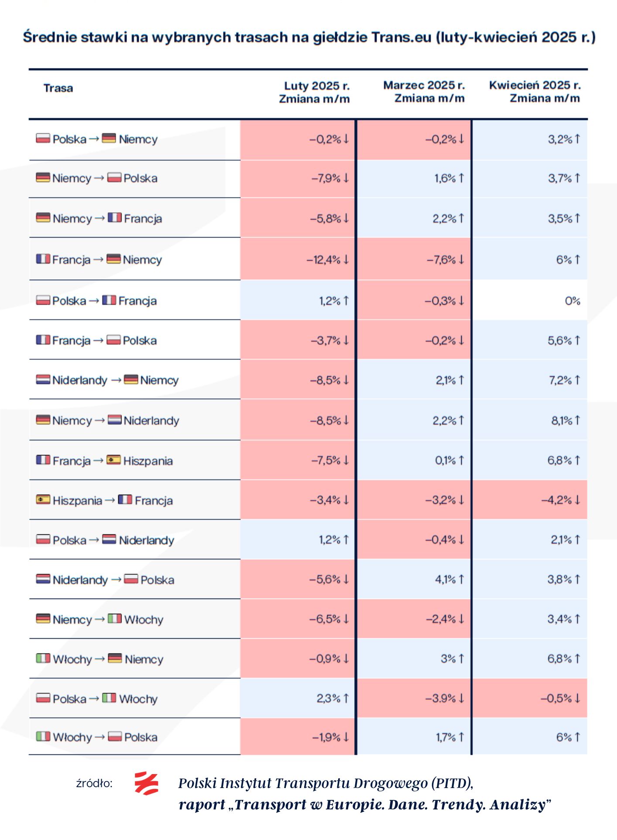
Task: Click the red PITD logo beside źródło
Action: coord(146,783)
